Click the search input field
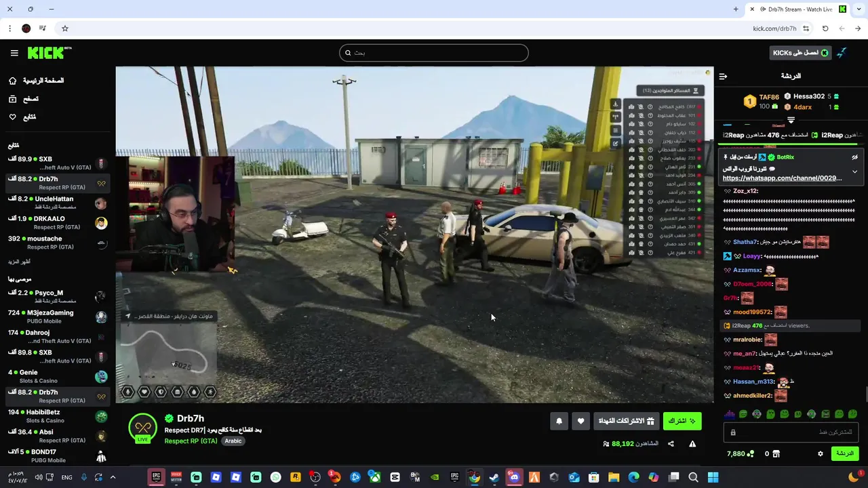Viewport: 868px width, 488px height. 434,53
